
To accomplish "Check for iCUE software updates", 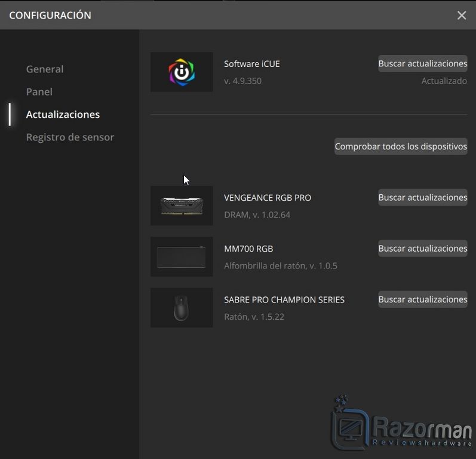I will (423, 63).
